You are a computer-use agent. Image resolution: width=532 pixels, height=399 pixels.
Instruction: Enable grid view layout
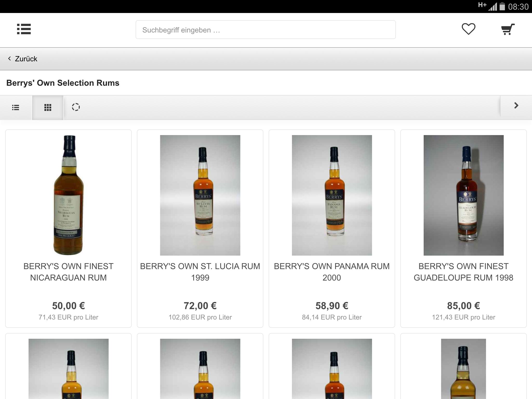point(48,107)
